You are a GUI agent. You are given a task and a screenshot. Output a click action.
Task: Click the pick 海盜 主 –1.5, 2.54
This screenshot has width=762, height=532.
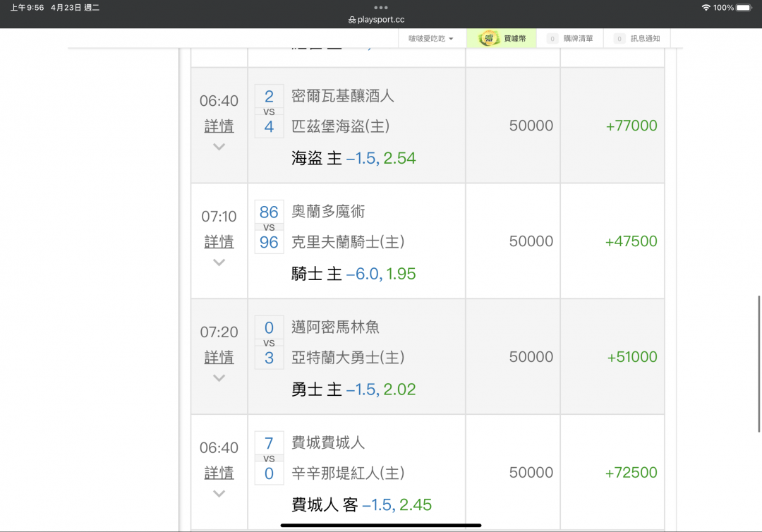(x=353, y=158)
